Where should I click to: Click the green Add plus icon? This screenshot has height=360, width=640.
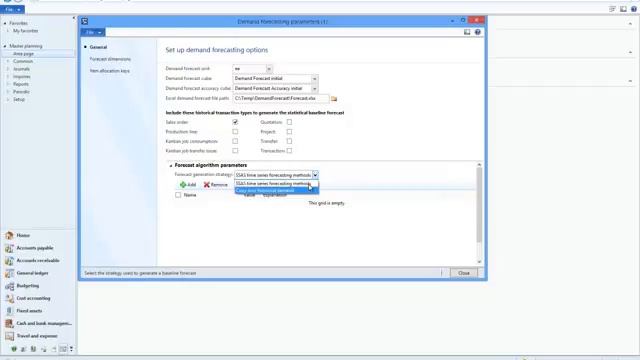[183, 185]
